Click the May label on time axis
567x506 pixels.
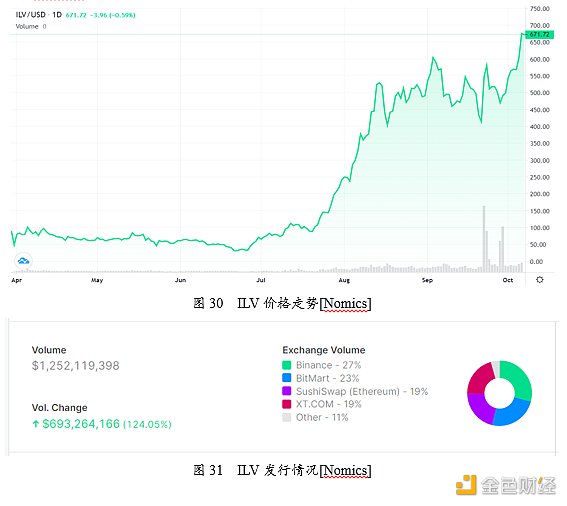point(97,280)
